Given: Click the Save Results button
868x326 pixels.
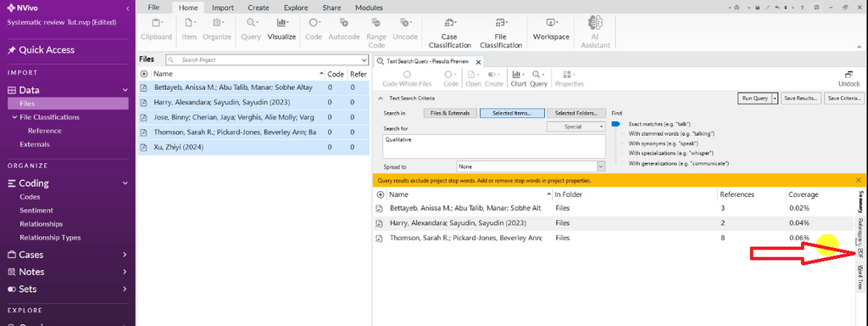Looking at the screenshot, I should point(800,98).
